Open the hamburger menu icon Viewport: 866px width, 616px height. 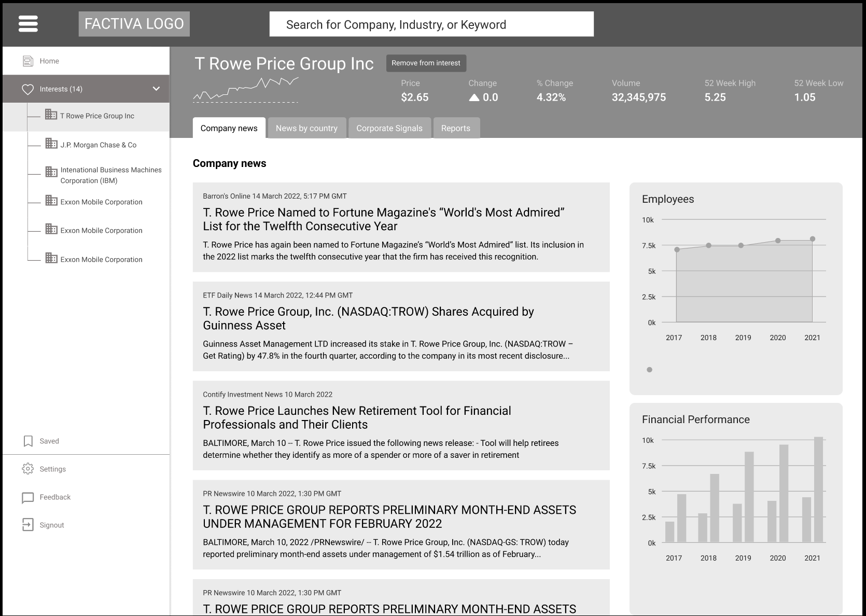point(28,23)
